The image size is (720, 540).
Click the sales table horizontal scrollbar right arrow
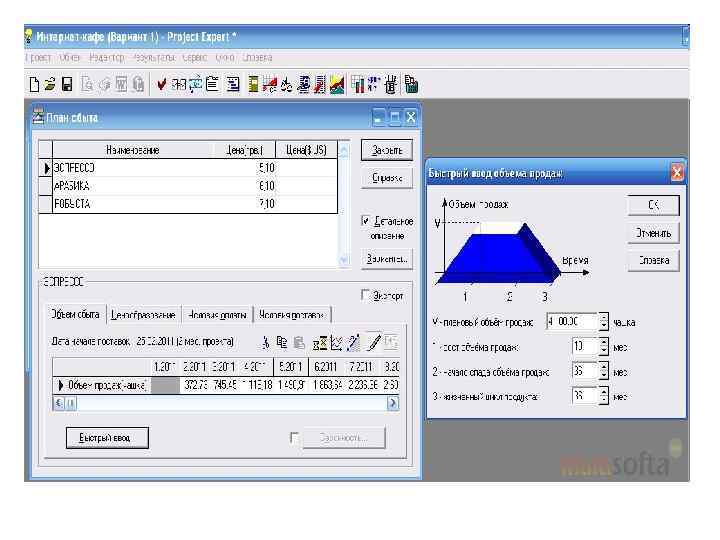point(393,403)
